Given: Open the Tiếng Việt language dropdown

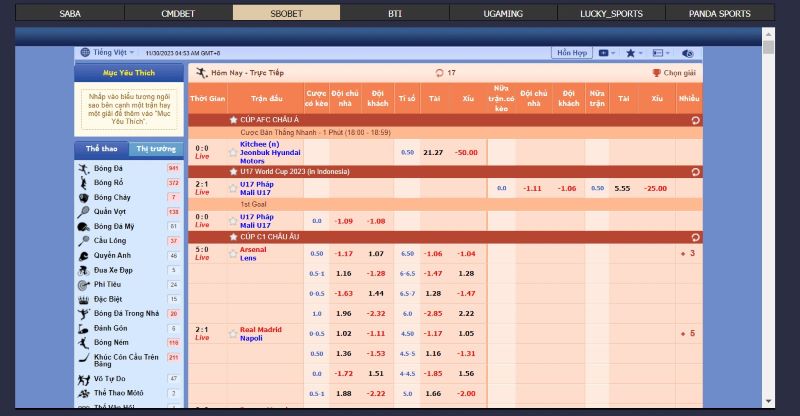Looking at the screenshot, I should click(x=105, y=52).
